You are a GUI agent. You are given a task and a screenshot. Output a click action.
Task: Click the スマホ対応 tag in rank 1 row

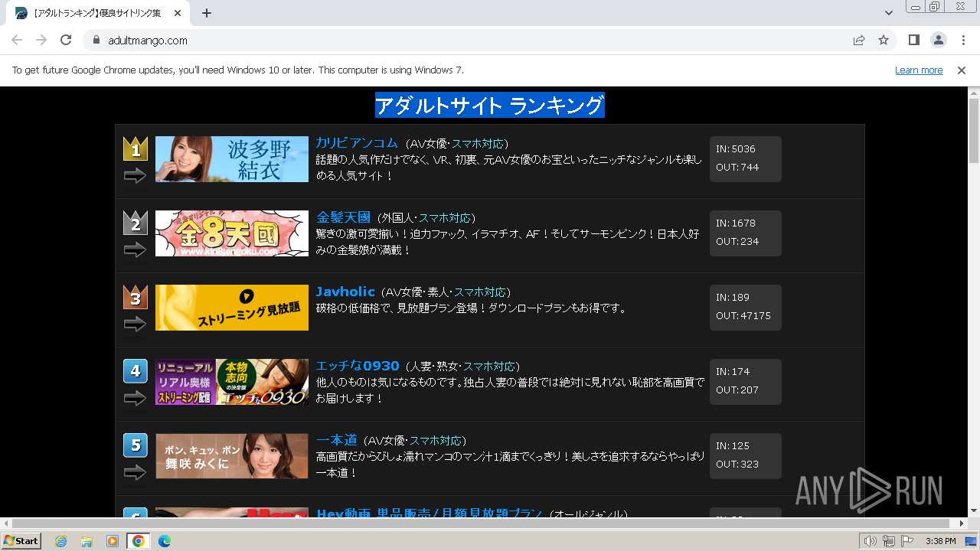[477, 144]
